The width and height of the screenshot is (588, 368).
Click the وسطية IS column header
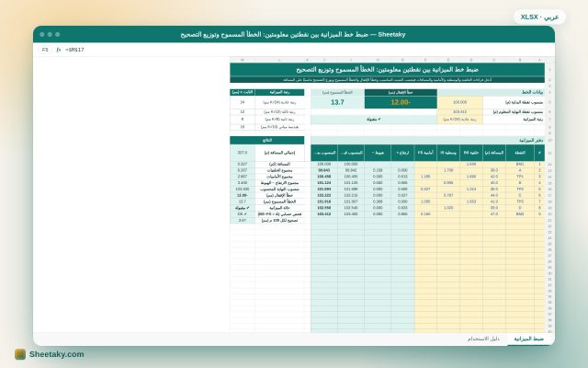pyautogui.click(x=448, y=153)
